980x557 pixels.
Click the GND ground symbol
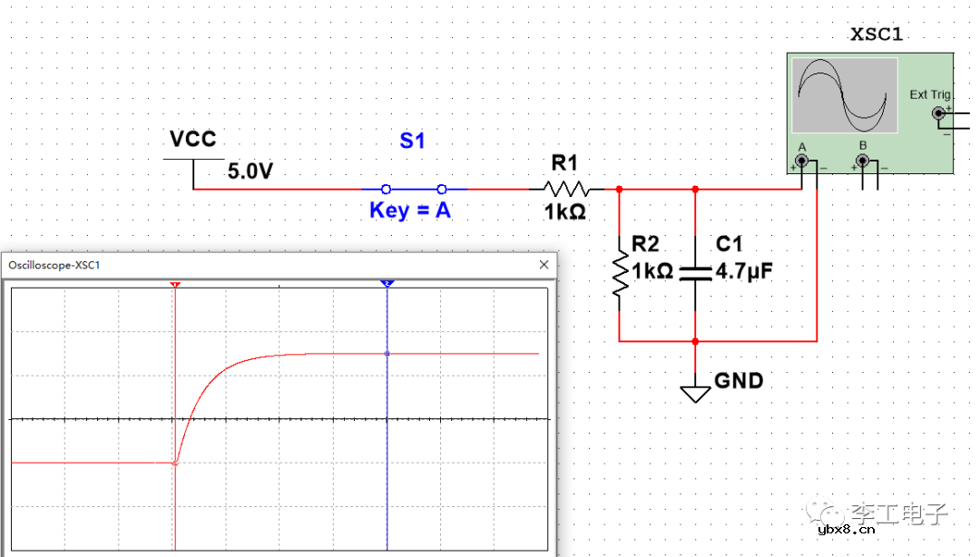coord(695,392)
